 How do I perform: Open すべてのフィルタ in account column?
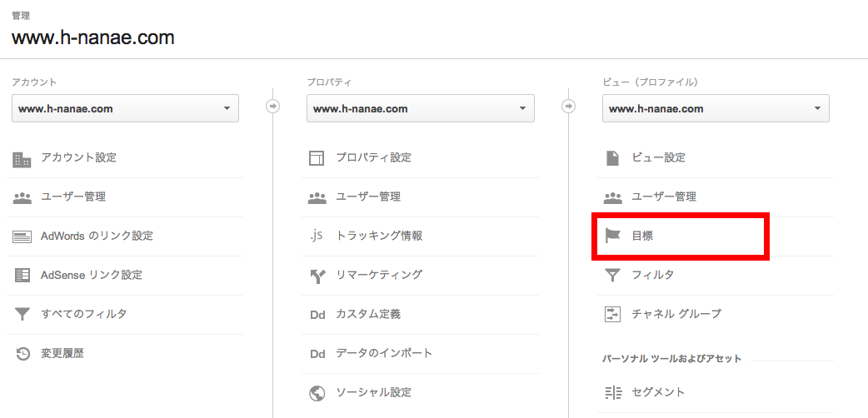click(84, 314)
